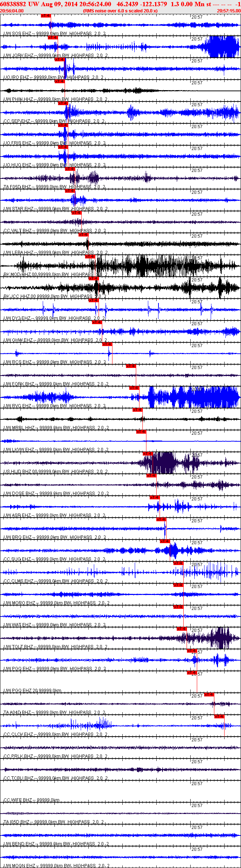Click the end time 20:57:15.00 label
The width and height of the screenshot is (241, 868).
coord(229,11)
